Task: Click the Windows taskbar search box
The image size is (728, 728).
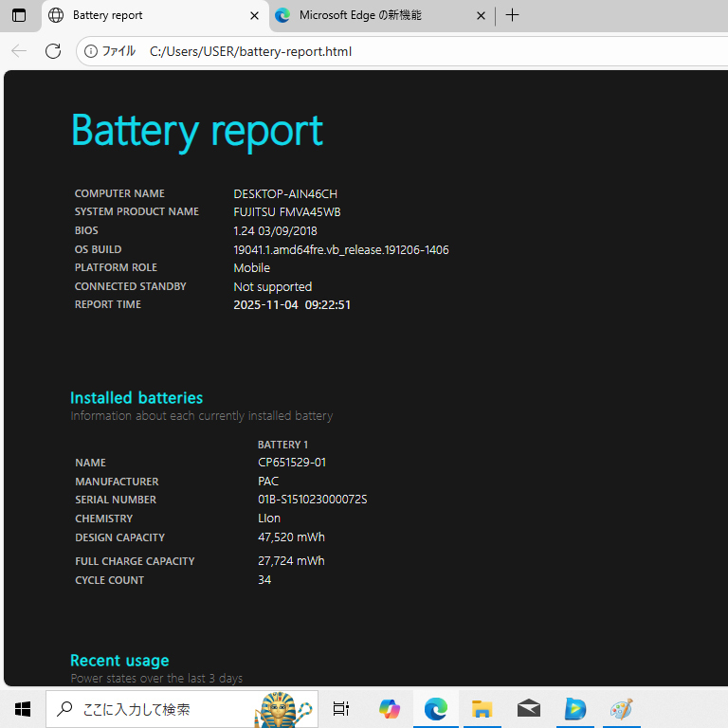Action: pyautogui.click(x=152, y=709)
